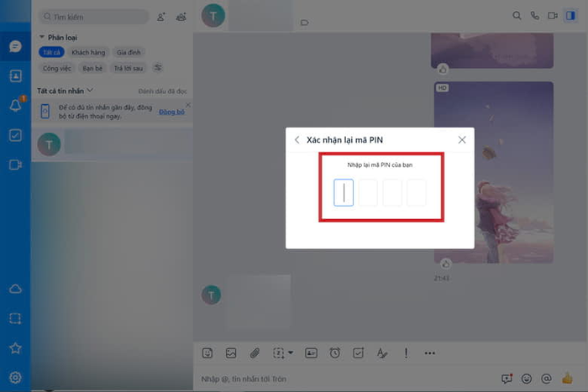
Task: Open the starred favorites icon
Action: (15, 348)
